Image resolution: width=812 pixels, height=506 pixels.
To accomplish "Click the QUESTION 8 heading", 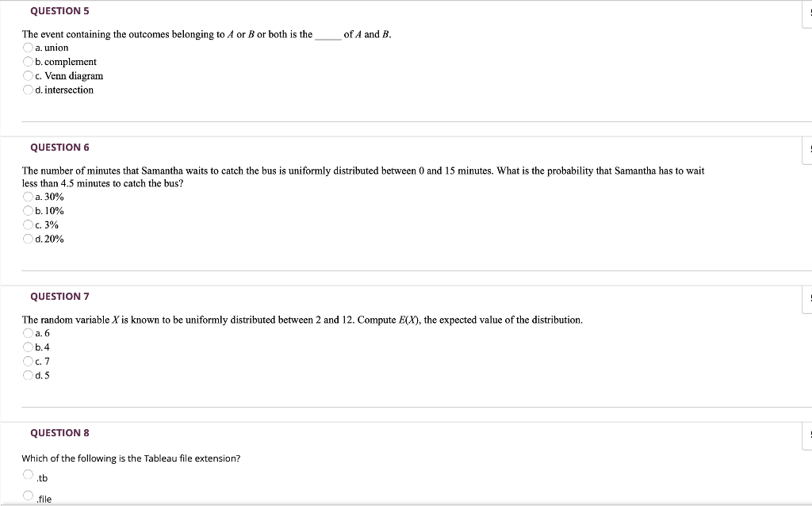I will pos(59,432).
